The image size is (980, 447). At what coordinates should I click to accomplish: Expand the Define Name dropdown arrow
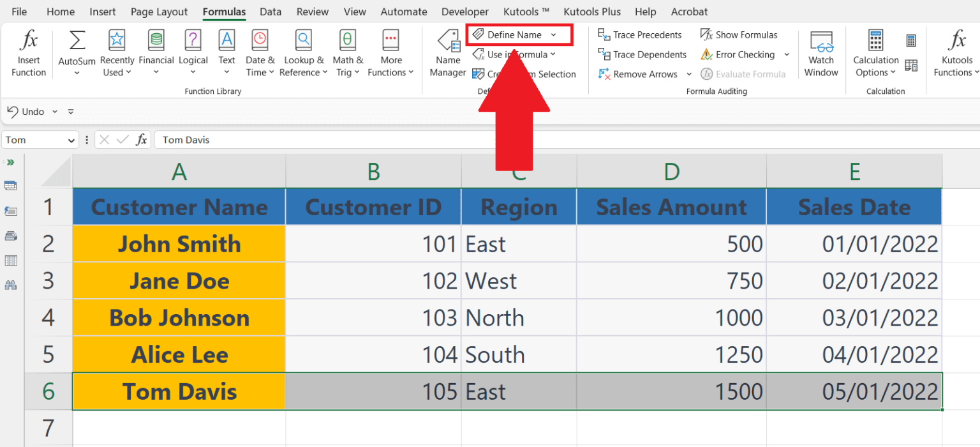coord(554,34)
